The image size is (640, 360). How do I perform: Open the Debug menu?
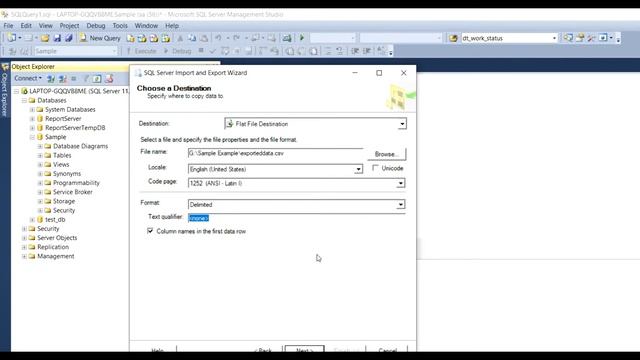(96, 25)
